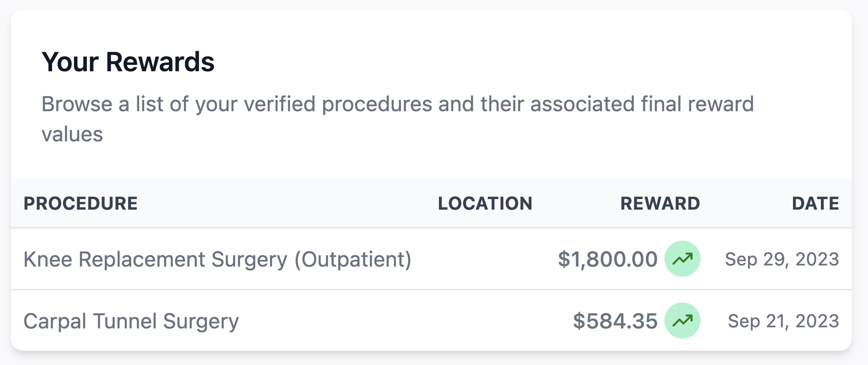
Task: Click the Your Rewards heading
Action: click(x=129, y=62)
